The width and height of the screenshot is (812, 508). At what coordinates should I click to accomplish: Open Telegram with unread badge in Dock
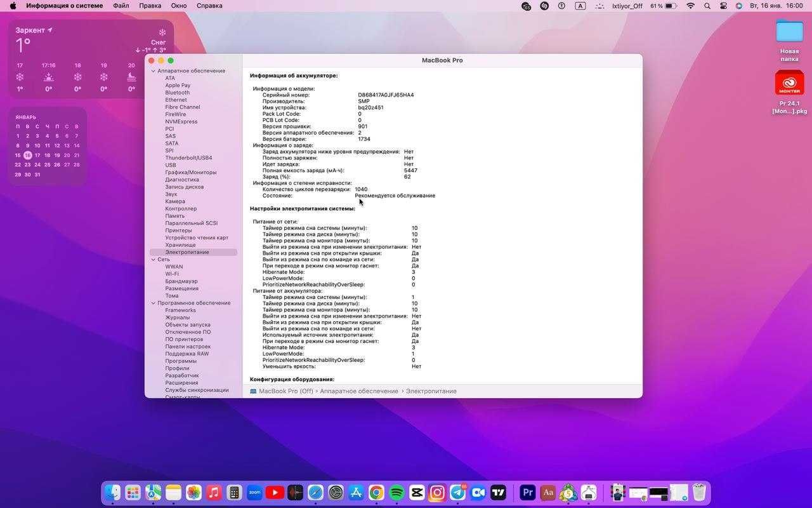point(457,492)
